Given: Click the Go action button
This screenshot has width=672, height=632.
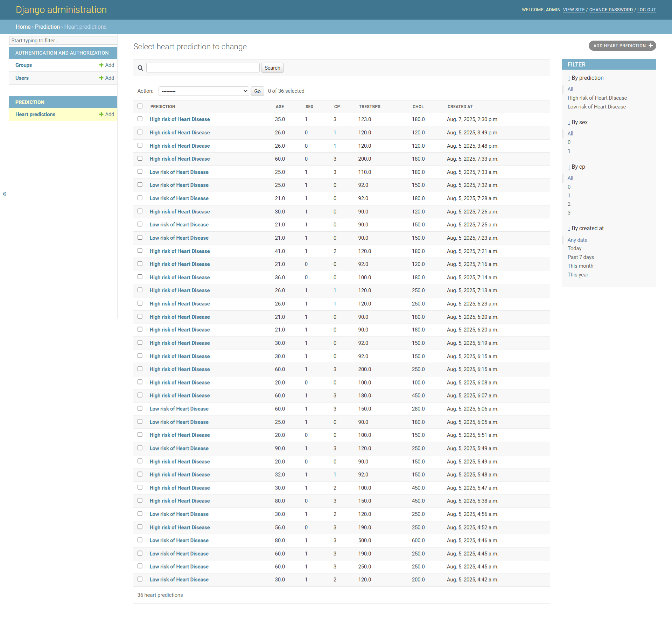Looking at the screenshot, I should coord(257,91).
